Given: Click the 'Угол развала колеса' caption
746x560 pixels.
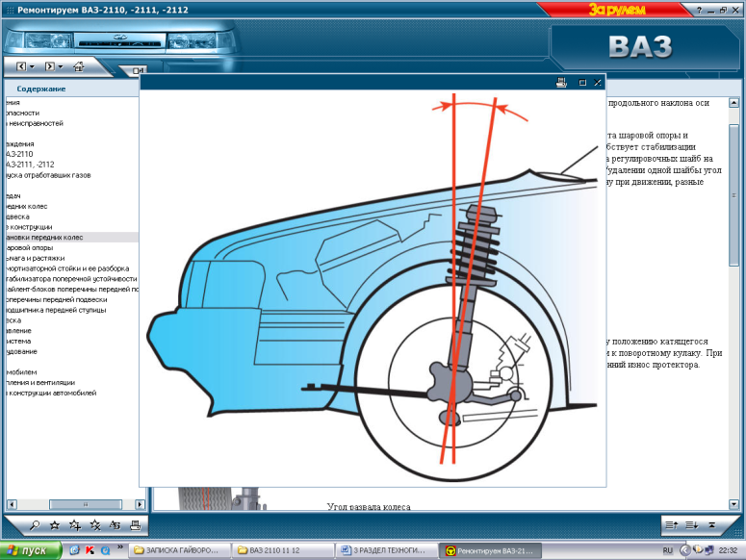Looking at the screenshot, I should coord(369,507).
